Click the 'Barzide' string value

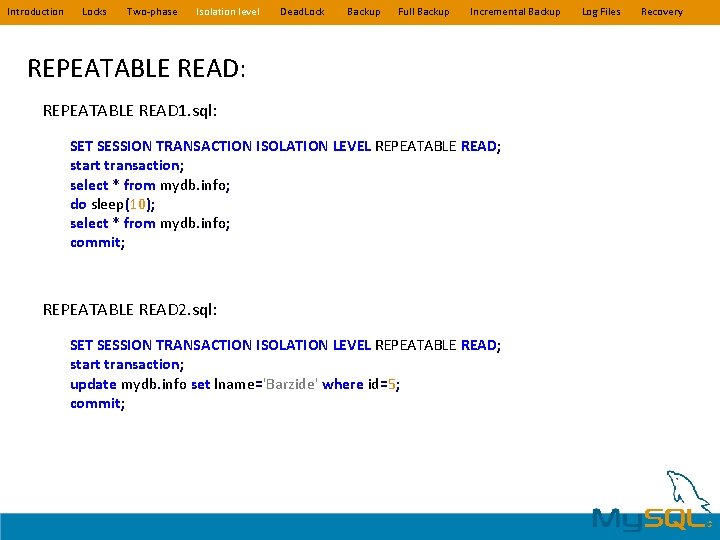[290, 384]
